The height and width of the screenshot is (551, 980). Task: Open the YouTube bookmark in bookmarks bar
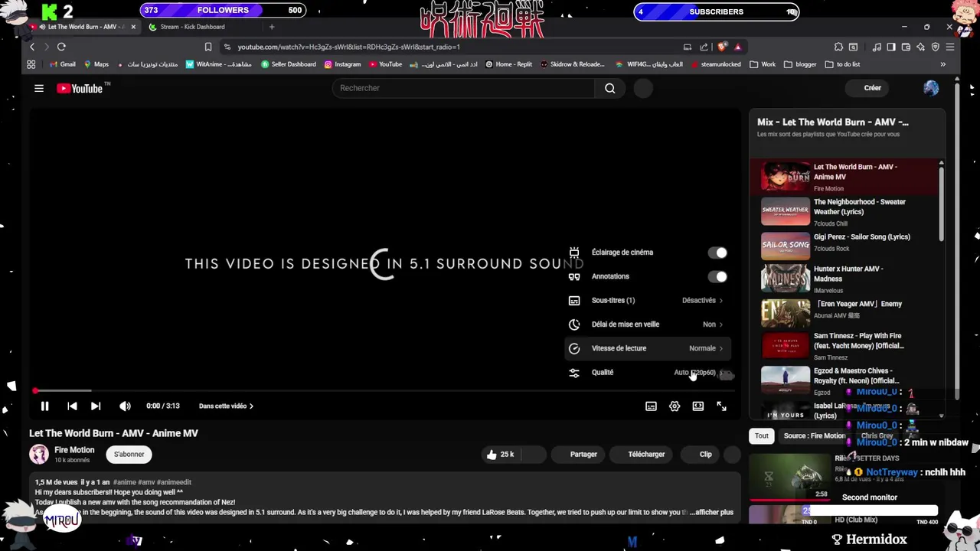385,64
